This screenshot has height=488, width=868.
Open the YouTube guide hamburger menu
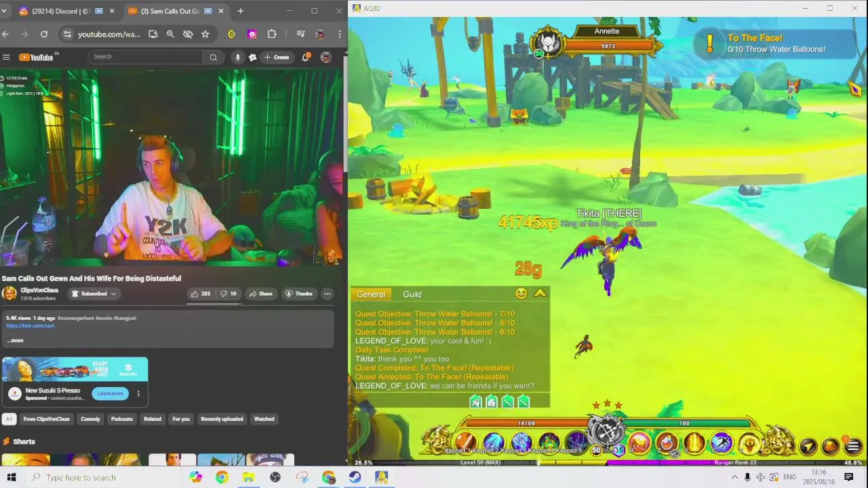6,57
